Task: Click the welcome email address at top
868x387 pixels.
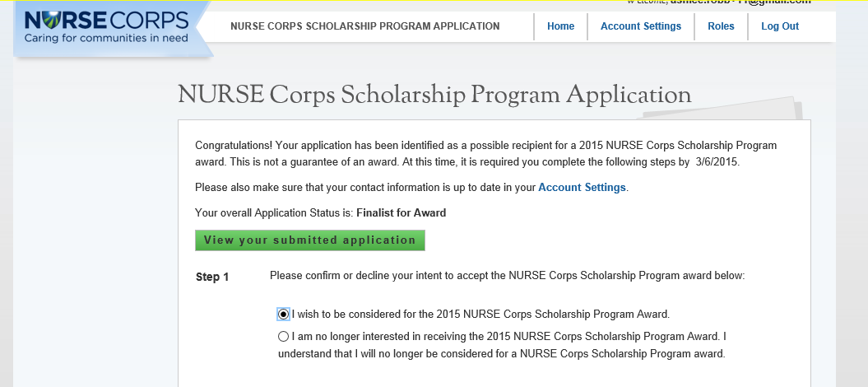Action: coord(740,2)
